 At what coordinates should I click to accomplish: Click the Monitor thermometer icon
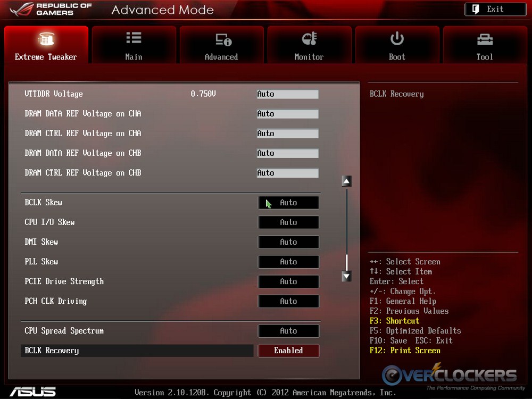pos(309,39)
